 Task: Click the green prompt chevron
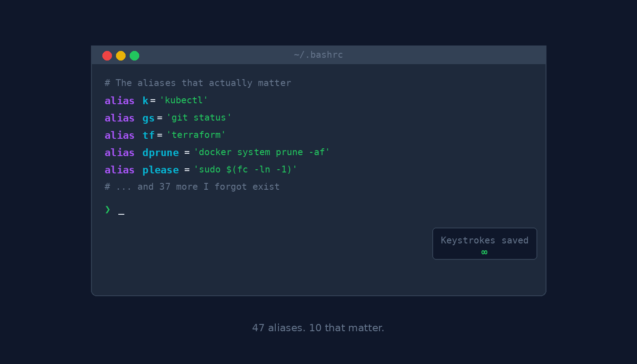click(x=108, y=209)
